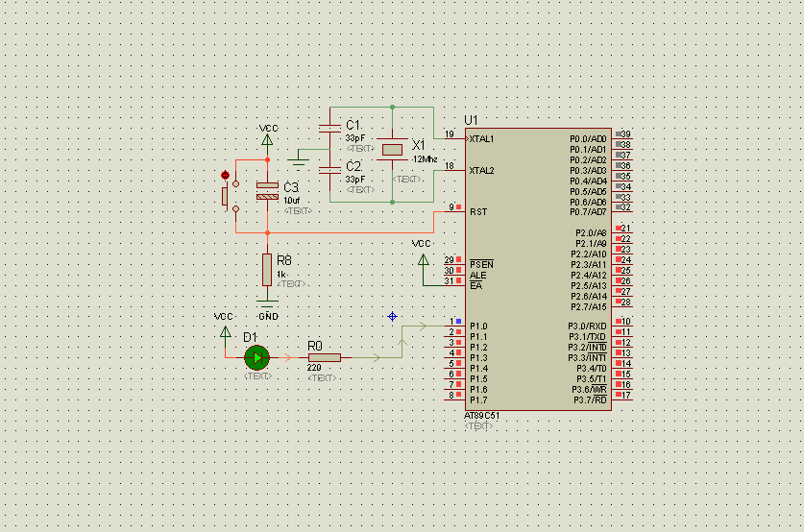
Task: Select the R8 resistor body
Action: 267,270
